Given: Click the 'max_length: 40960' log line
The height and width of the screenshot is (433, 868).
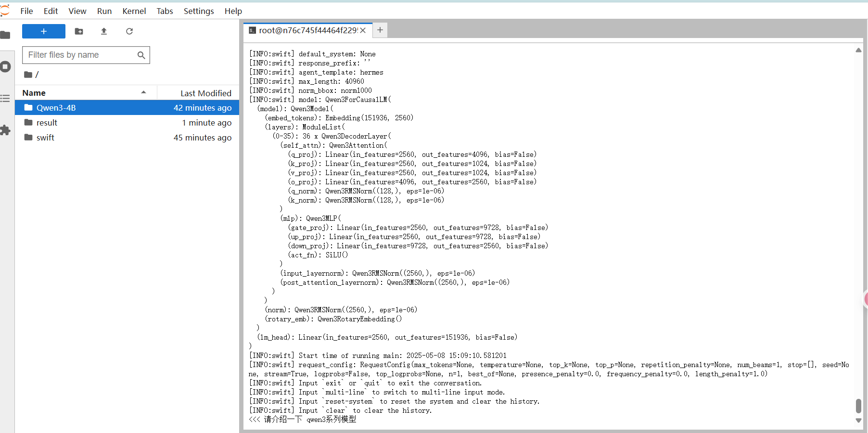Looking at the screenshot, I should click(306, 81).
